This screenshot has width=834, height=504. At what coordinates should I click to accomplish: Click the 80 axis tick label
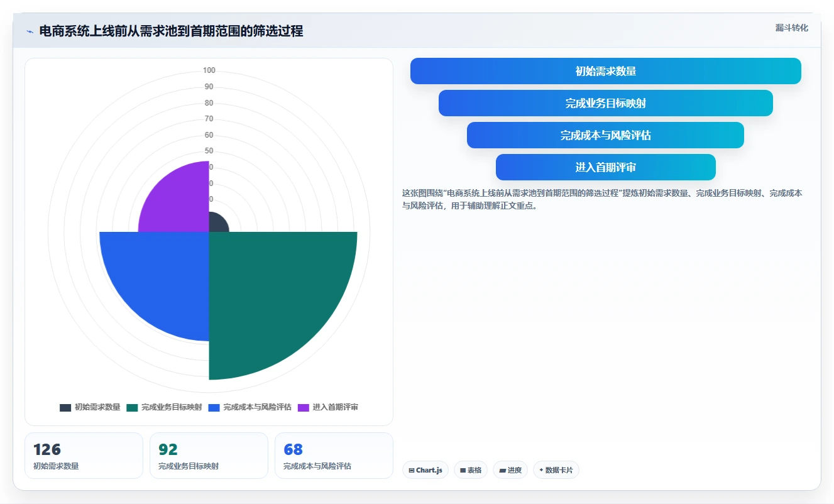coord(209,103)
